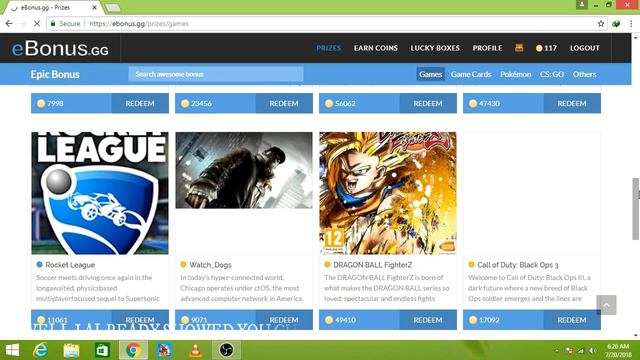This screenshot has width=640, height=360.
Task: Open a new browser tab
Action: click(x=112, y=8)
